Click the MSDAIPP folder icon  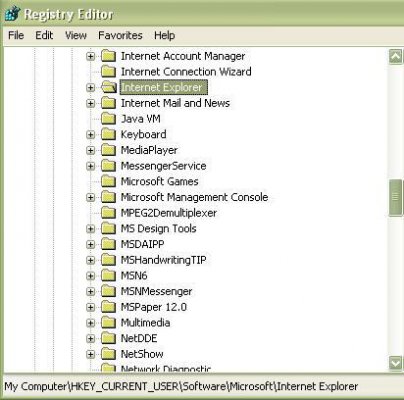[108, 244]
